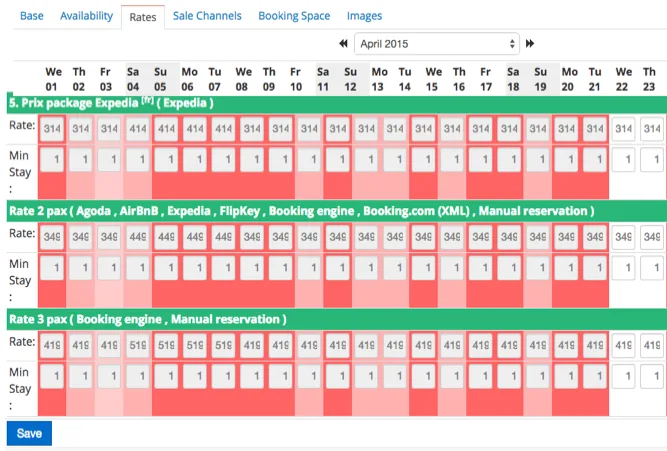
Task: Click Expedia package rate 414 for Sa 04
Action: point(138,128)
